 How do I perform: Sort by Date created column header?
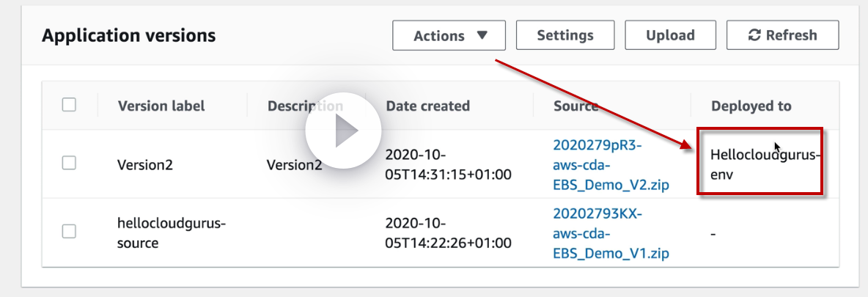pyautogui.click(x=427, y=106)
